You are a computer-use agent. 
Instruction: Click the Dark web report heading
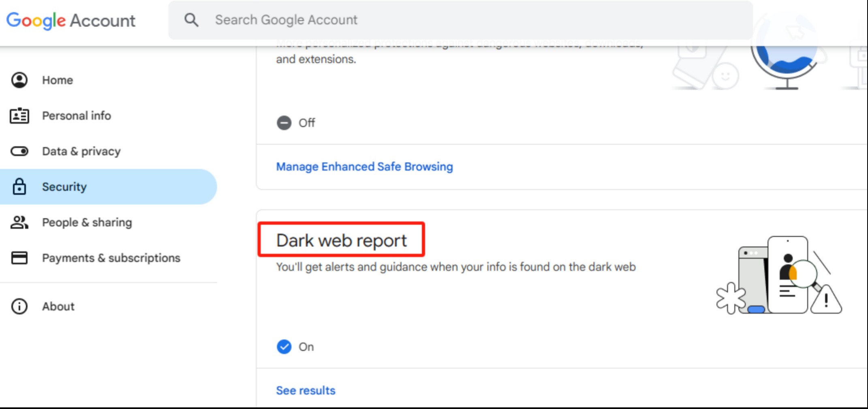pyautogui.click(x=341, y=241)
